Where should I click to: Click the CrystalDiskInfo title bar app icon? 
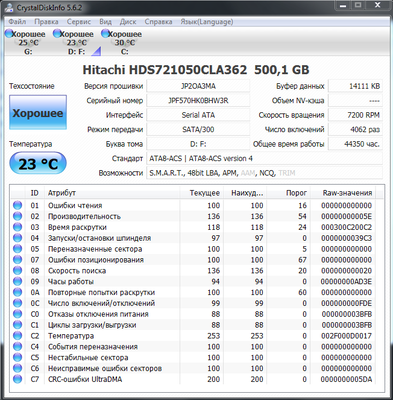10,7
